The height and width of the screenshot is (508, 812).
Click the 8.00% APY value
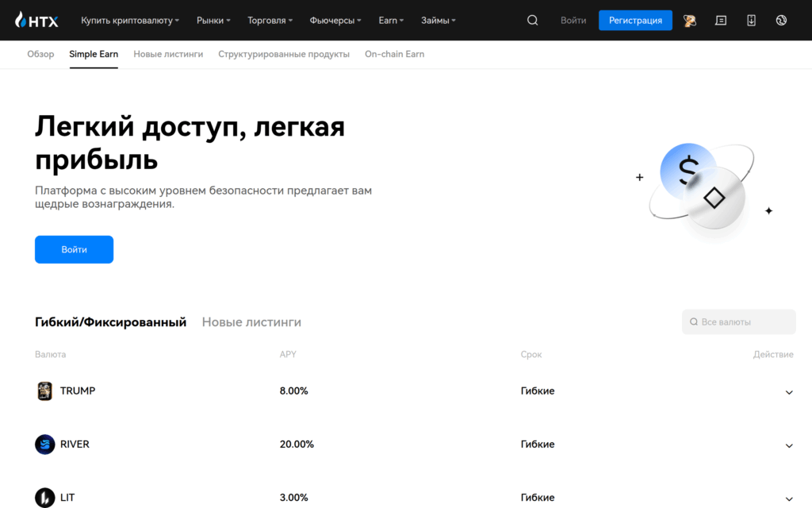[293, 391]
